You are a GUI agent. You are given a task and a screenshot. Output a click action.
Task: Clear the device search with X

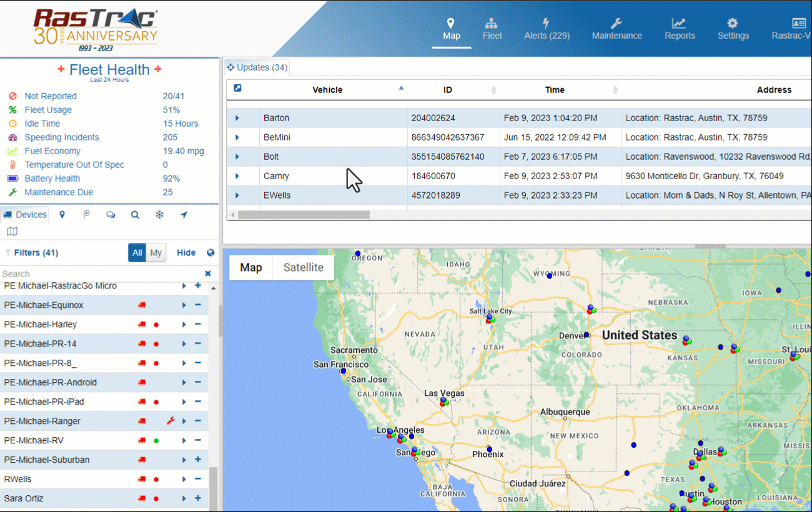[208, 273]
